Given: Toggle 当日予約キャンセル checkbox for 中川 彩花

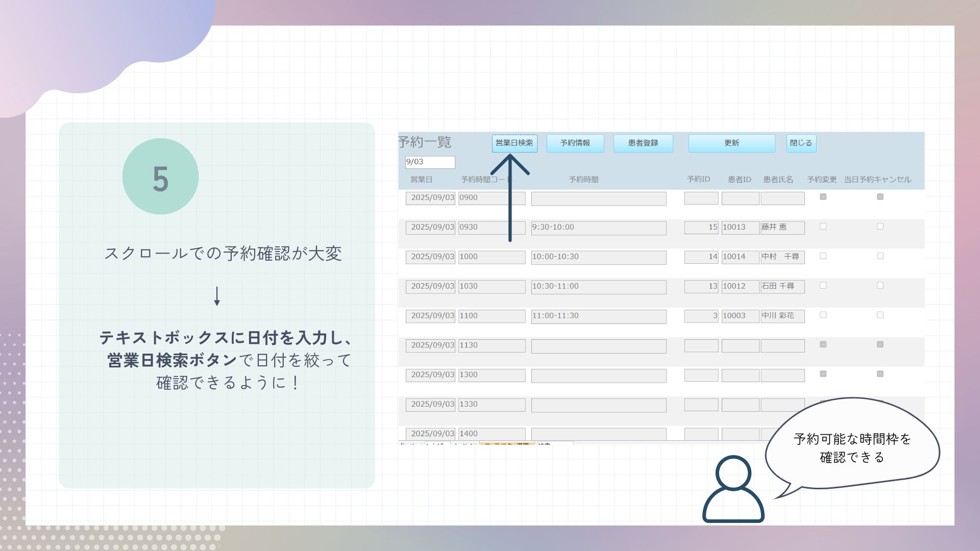Looking at the screenshot, I should point(880,315).
